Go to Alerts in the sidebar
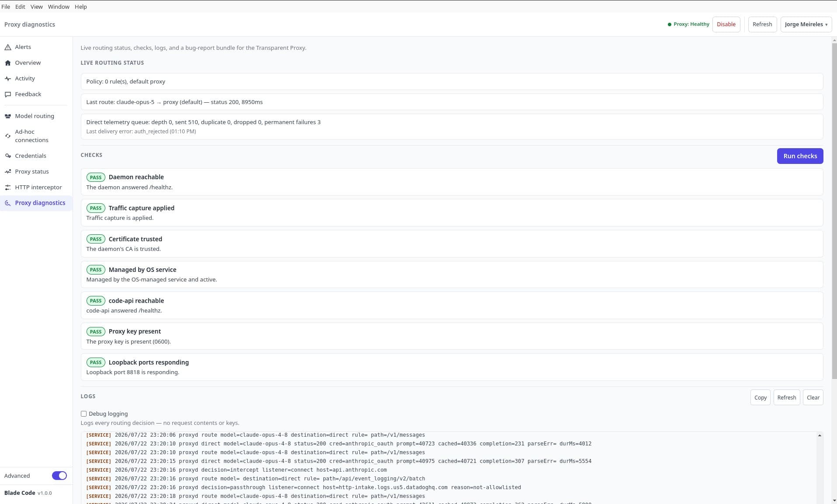The height and width of the screenshot is (504, 837). [23, 47]
